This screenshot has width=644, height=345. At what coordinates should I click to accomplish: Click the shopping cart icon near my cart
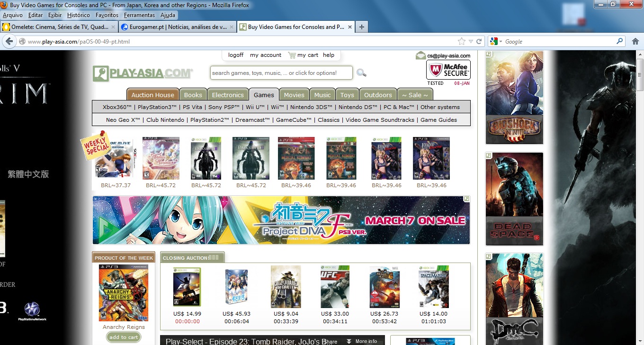[x=292, y=55]
